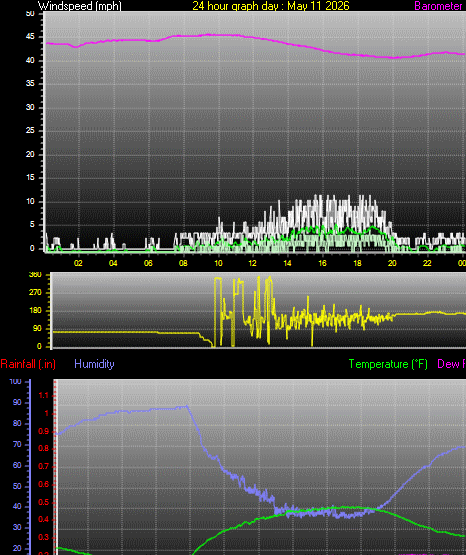Click the '10' time-axis hour label
This screenshot has width=466, height=555.
pyautogui.click(x=218, y=263)
